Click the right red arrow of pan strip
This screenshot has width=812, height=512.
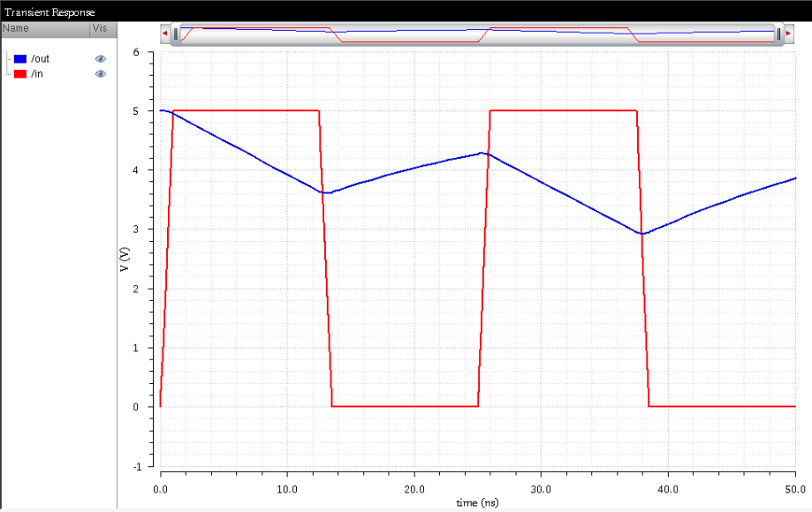tap(788, 34)
